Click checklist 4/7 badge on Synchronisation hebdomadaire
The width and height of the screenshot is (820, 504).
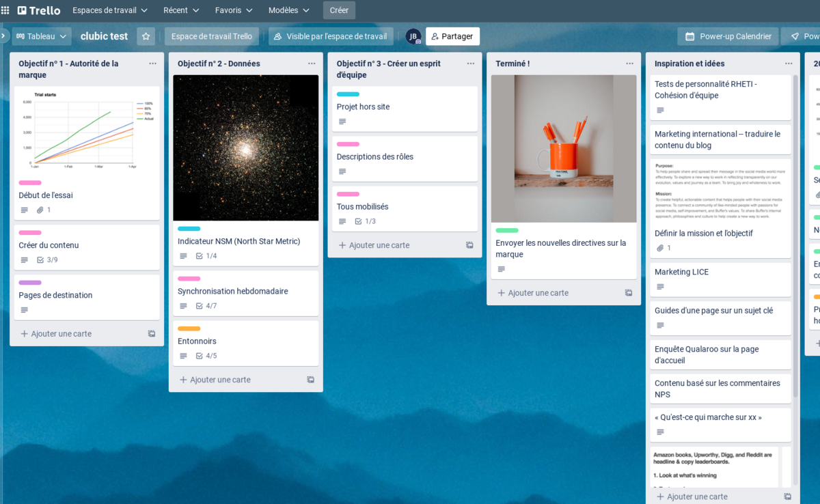tap(206, 306)
